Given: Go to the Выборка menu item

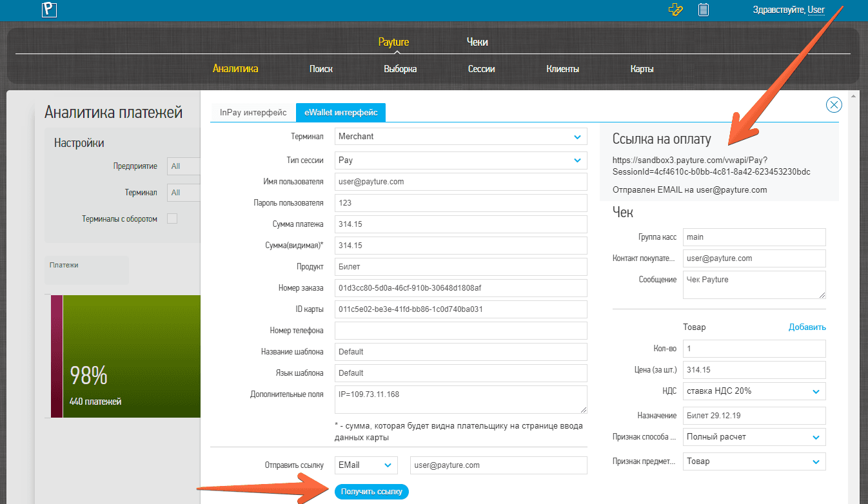Looking at the screenshot, I should pos(400,69).
